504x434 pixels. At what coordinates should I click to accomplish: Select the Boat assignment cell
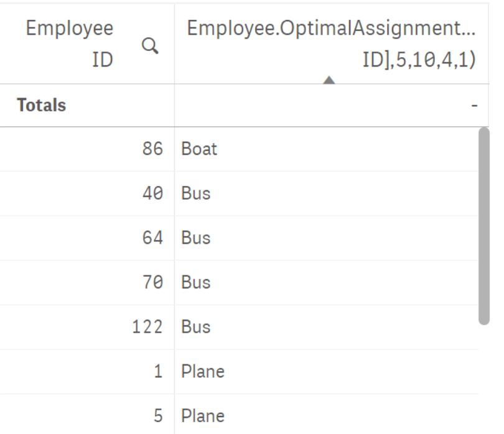tap(327, 149)
